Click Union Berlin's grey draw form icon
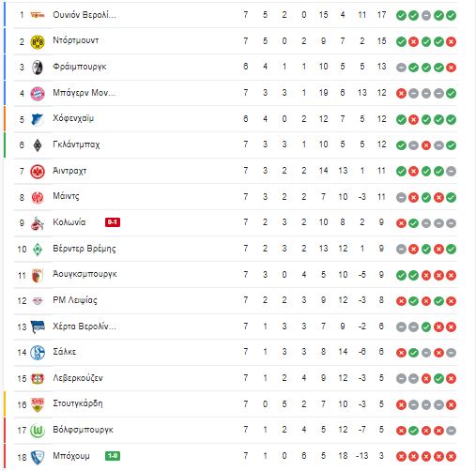Viewport: 476px width, 471px height. point(426,15)
